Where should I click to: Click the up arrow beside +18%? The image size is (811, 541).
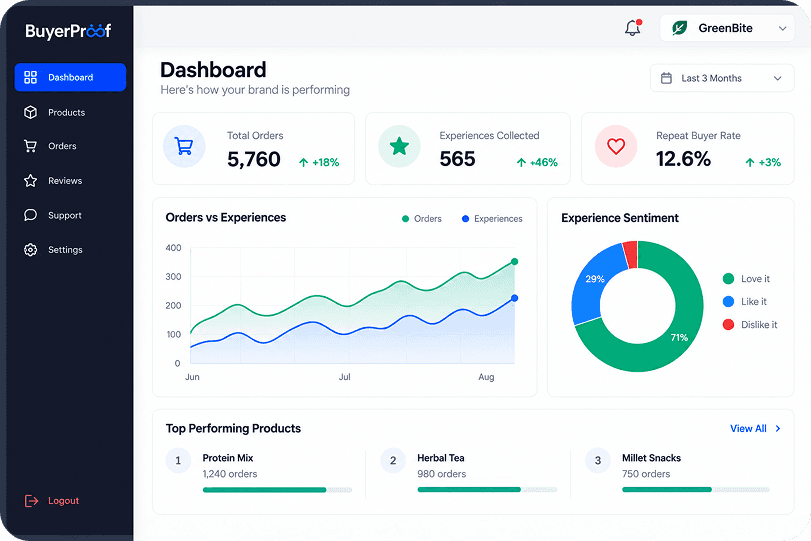click(304, 162)
